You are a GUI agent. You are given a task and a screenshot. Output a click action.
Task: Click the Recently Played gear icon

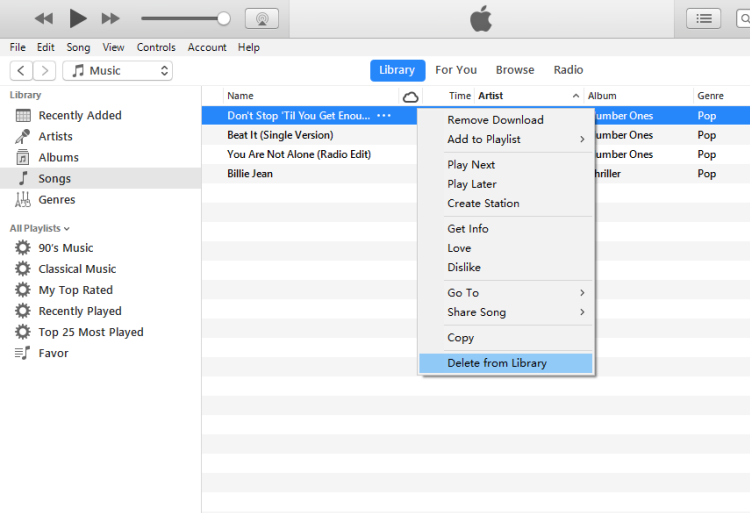22,311
